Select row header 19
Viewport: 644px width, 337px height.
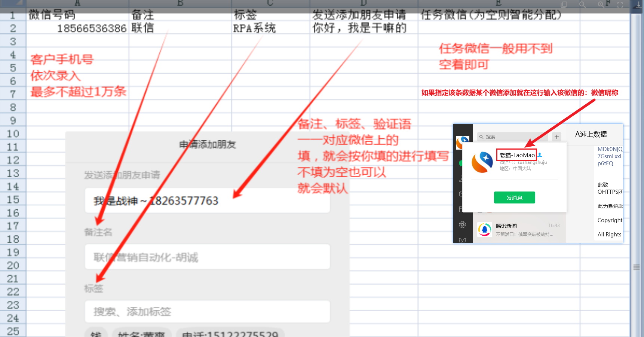[13, 252]
